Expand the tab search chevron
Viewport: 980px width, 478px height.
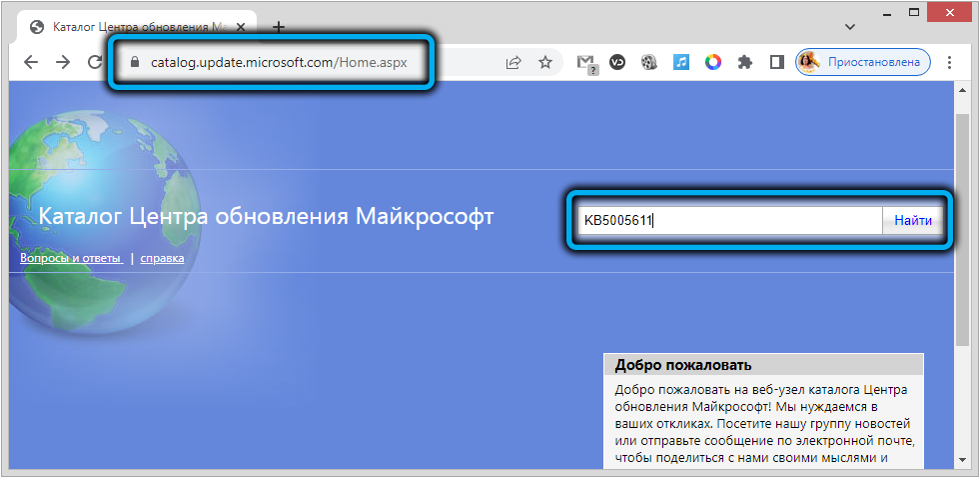(x=849, y=26)
